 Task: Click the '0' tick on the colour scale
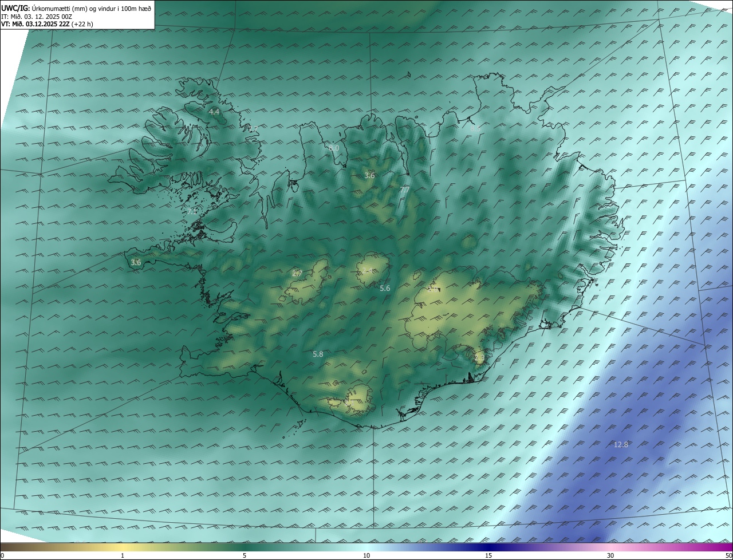(x=2, y=555)
